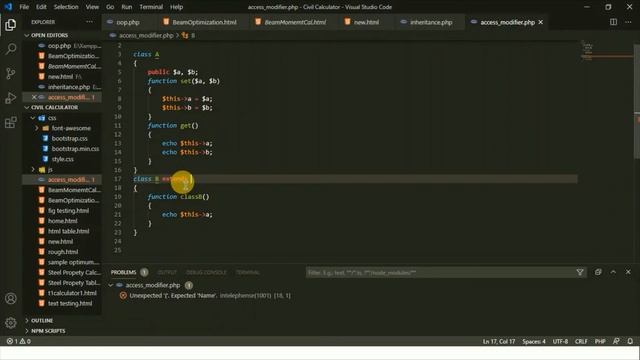640x360 pixels.
Task: Click the filter funnel icon in Problems
Action: pyautogui.click(x=580, y=272)
